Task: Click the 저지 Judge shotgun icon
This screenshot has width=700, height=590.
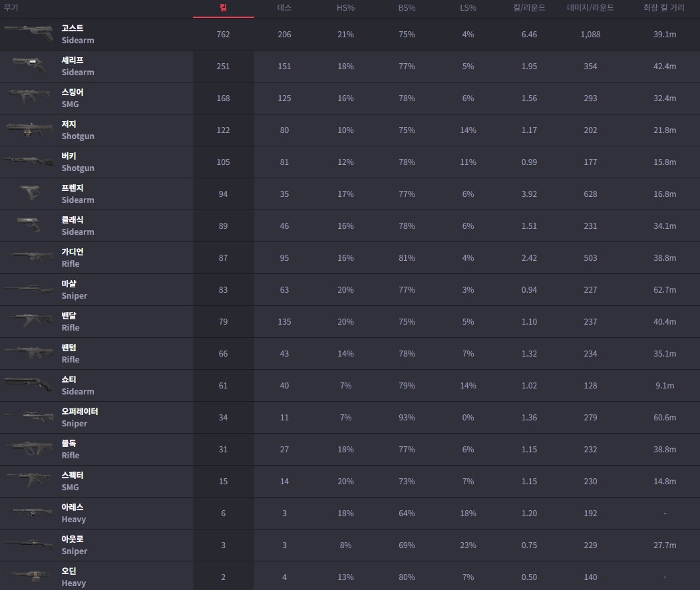Action: (29, 130)
